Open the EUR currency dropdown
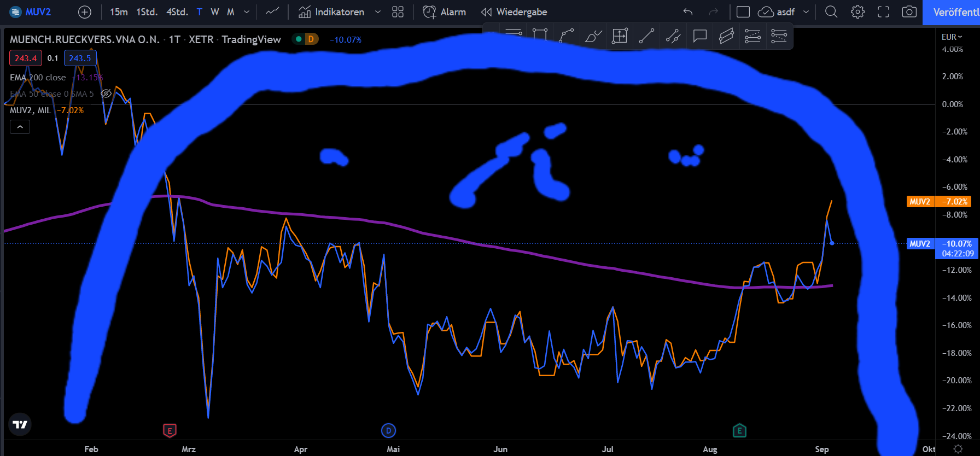 [952, 37]
